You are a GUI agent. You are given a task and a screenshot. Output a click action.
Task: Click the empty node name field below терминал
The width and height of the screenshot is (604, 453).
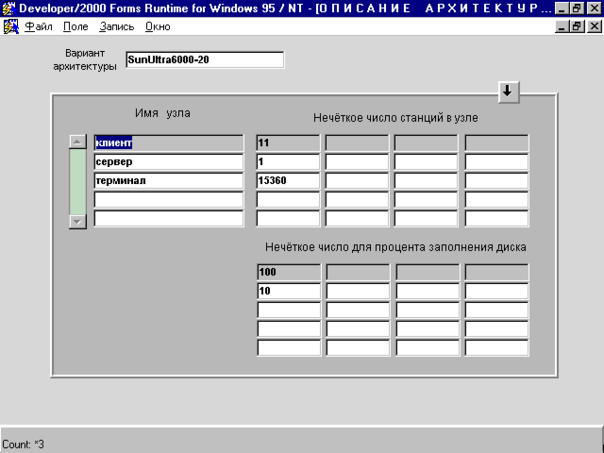point(169,200)
